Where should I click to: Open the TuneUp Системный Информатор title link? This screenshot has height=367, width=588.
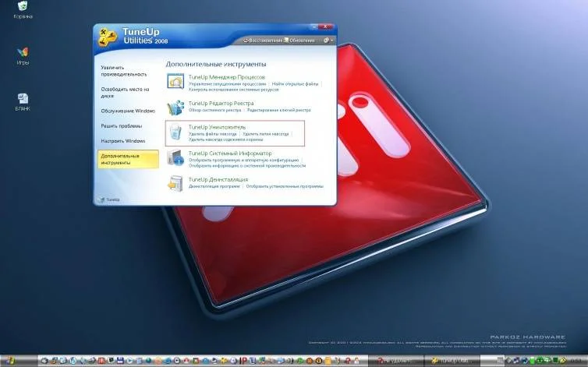click(230, 154)
